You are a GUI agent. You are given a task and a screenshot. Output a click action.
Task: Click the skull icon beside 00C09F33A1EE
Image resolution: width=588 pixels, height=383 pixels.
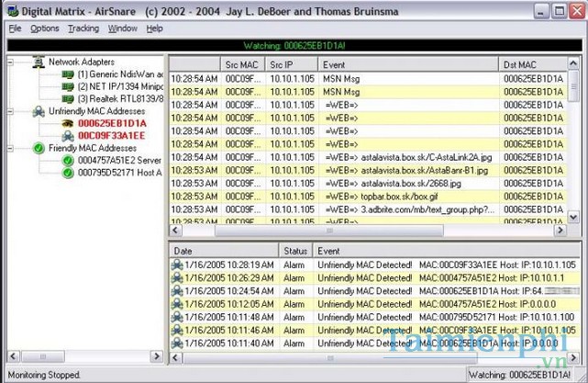pos(67,135)
